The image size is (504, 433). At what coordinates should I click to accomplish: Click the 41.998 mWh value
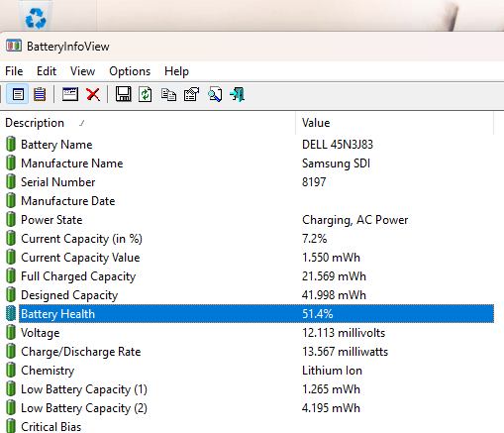tap(334, 295)
